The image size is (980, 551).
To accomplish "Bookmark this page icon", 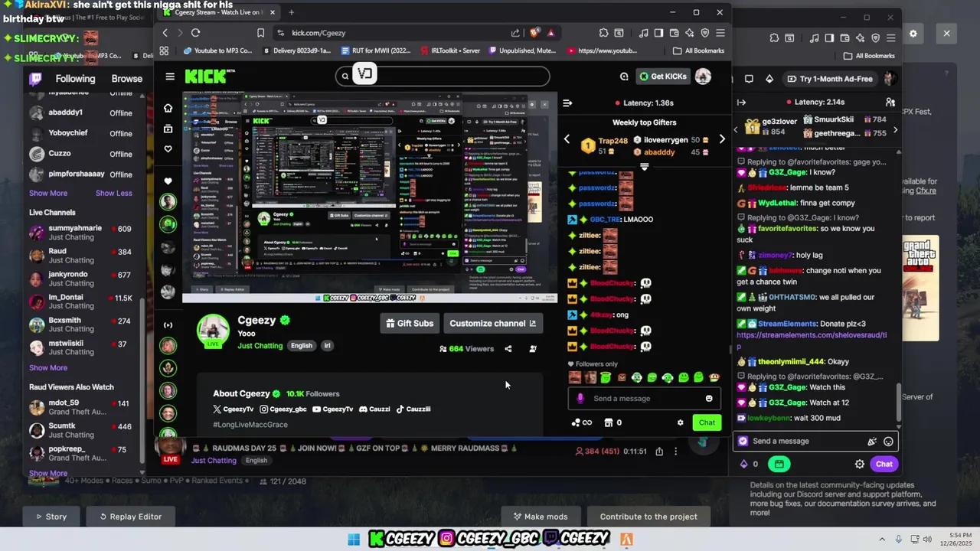I will click(x=261, y=33).
